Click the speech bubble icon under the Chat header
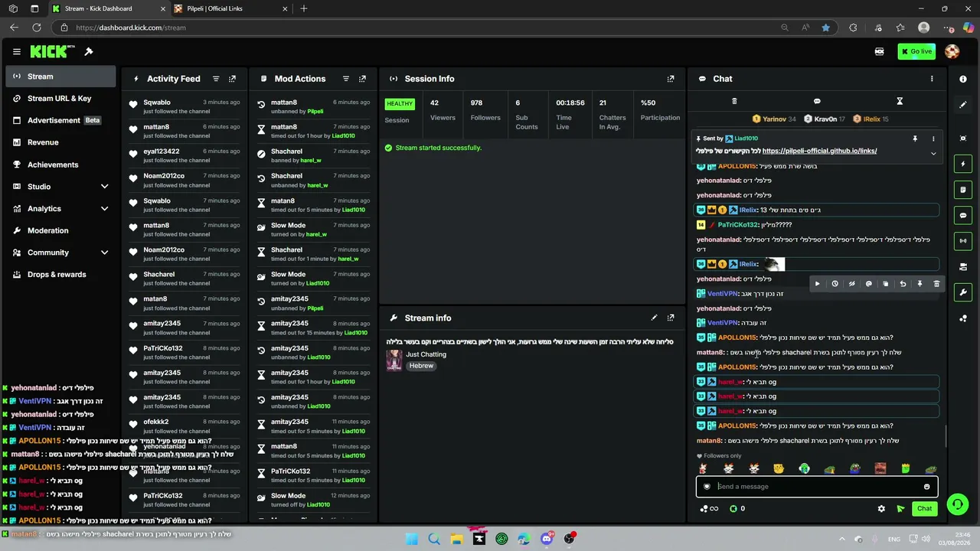The height and width of the screenshot is (551, 980). [x=817, y=101]
